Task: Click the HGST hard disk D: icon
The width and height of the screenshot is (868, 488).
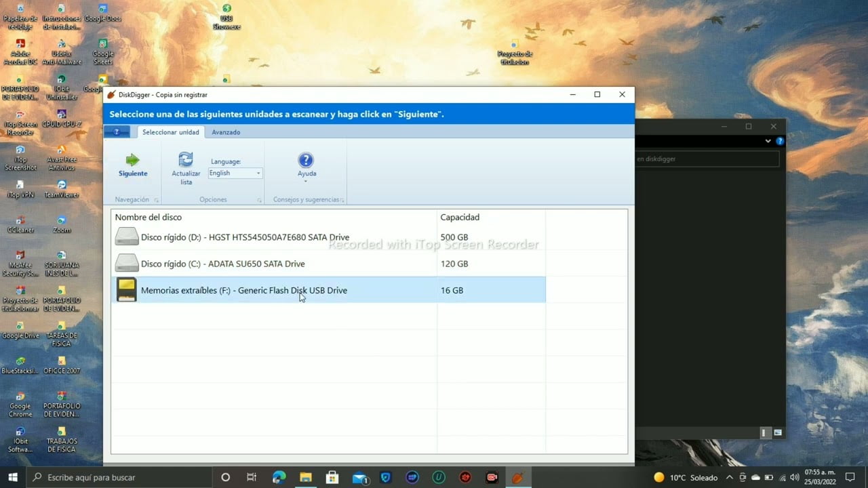Action: (x=127, y=237)
